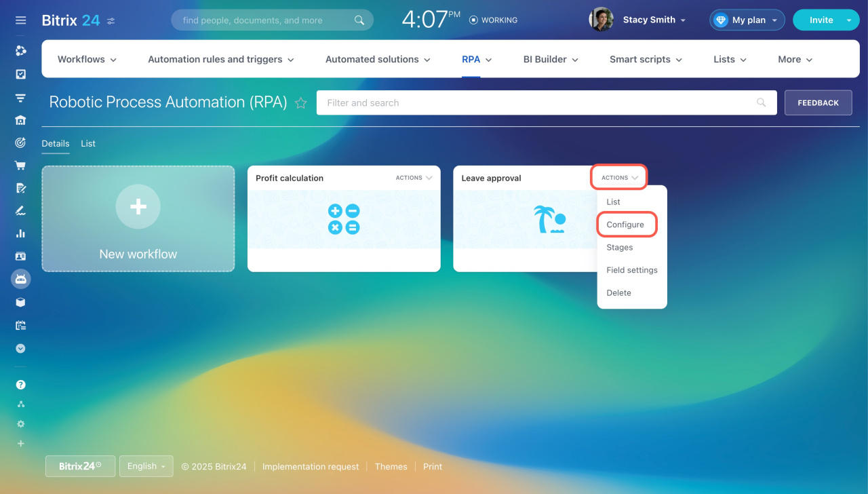This screenshot has height=494, width=868.
Task: Toggle Actions menu on the Leave approval card
Action: 619,178
